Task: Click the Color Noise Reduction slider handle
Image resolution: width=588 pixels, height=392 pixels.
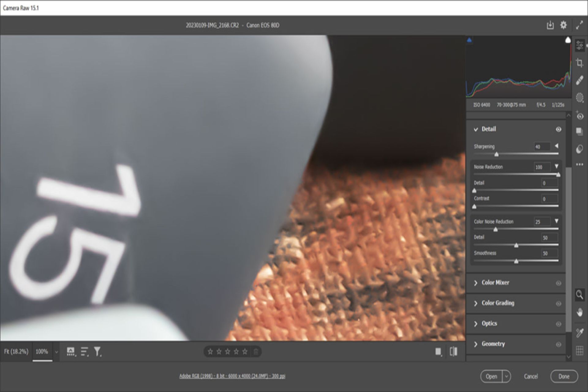Action: click(496, 229)
